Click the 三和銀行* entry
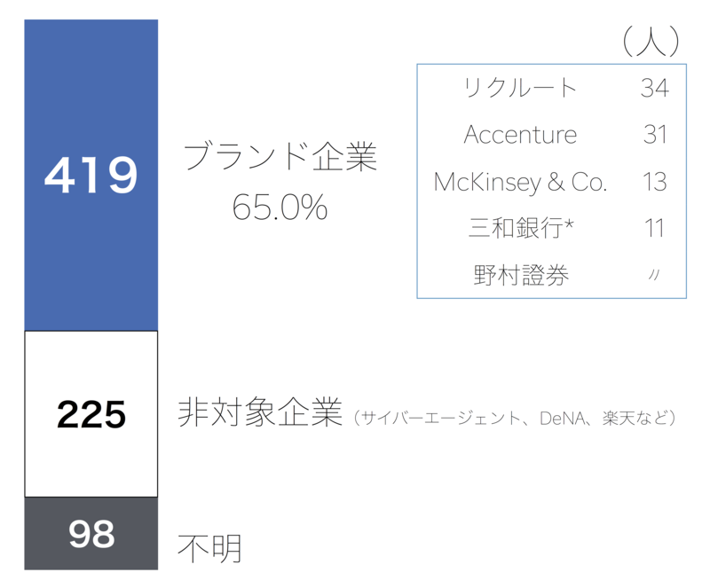 coord(521,228)
